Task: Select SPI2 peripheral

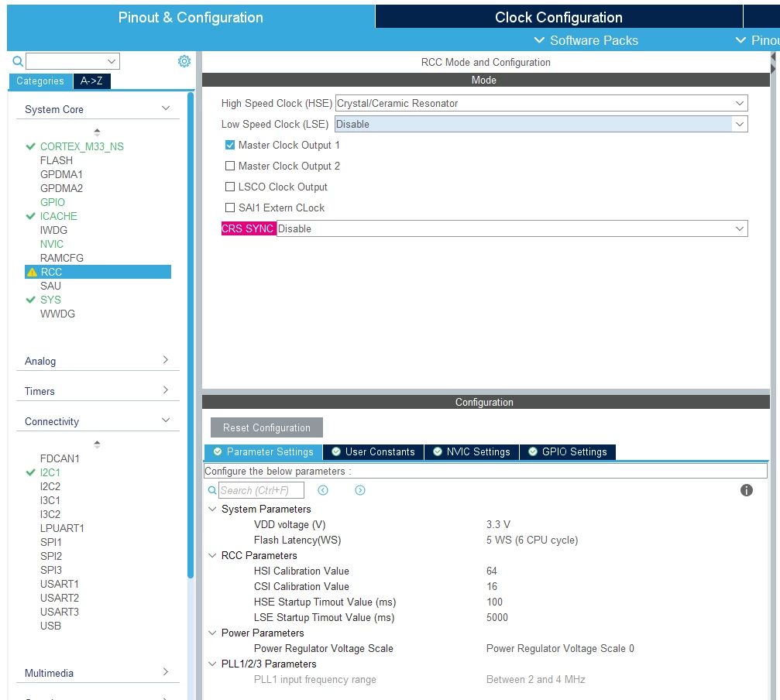Action: pyautogui.click(x=51, y=556)
